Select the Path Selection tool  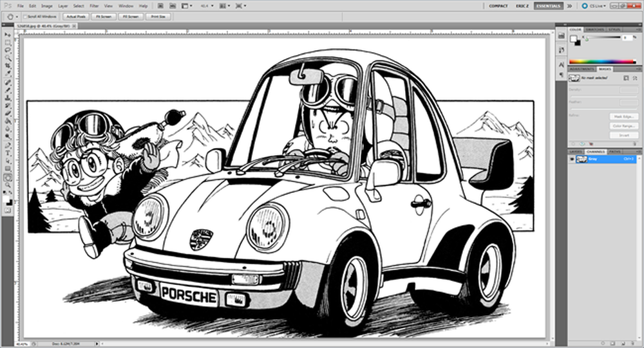(7, 161)
